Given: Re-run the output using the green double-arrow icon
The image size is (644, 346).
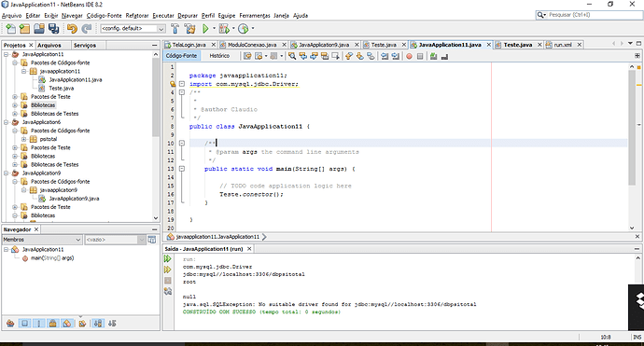Looking at the screenshot, I should click(x=168, y=258).
